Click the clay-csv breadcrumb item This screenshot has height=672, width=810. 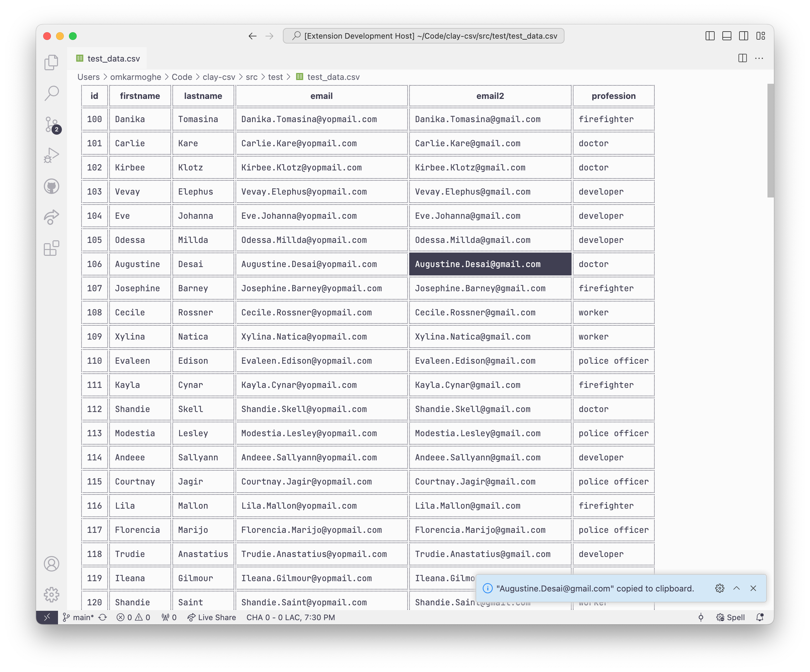(219, 77)
